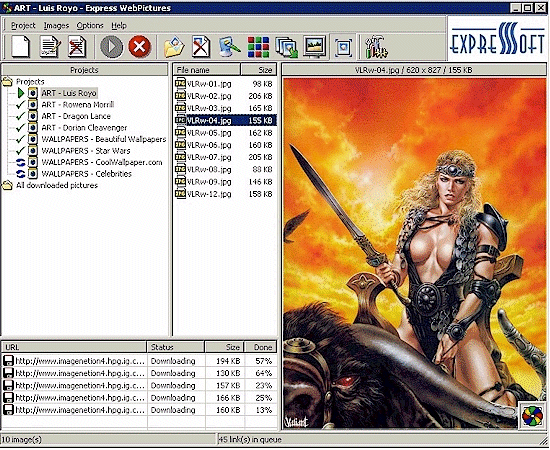Open the settings tools icon in toolbar

[x=375, y=46]
